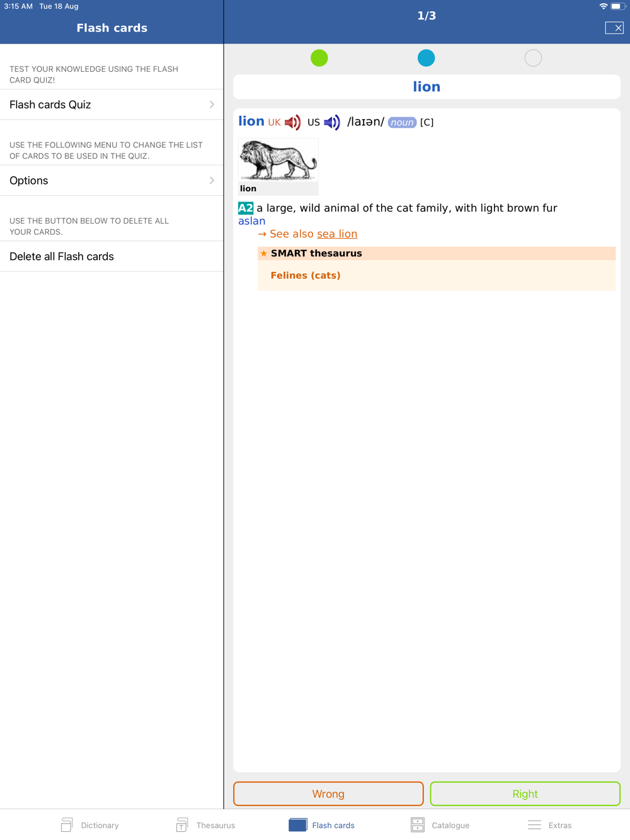Open the Extras menu icon
Viewport: 630px width, 840px height.
point(534,825)
